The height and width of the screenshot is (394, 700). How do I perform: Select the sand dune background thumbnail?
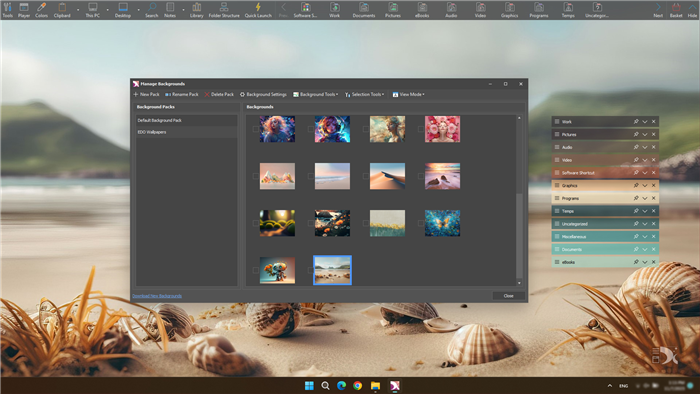(x=388, y=176)
